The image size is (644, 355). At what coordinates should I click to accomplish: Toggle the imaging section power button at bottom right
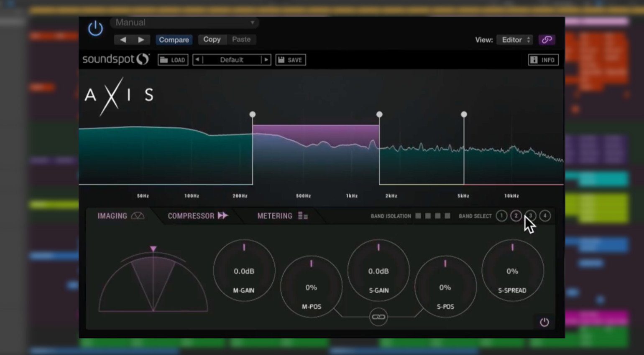tap(544, 322)
